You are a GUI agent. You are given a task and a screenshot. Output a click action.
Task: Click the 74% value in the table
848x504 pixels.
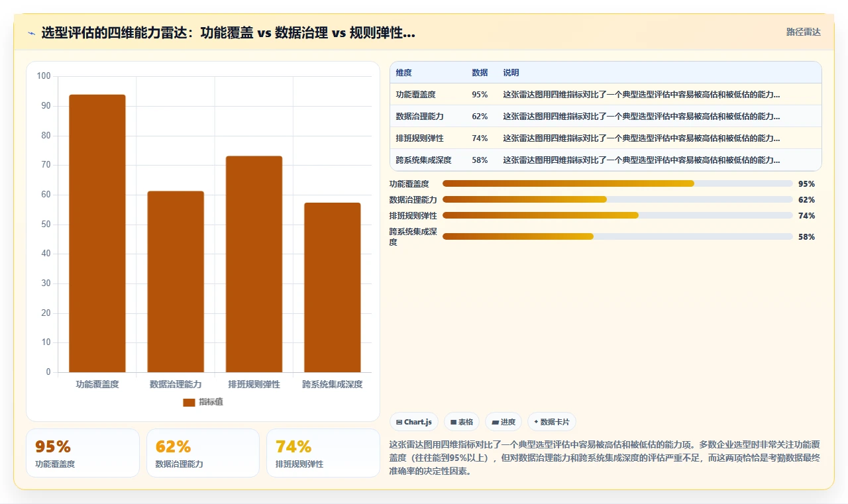click(x=480, y=138)
